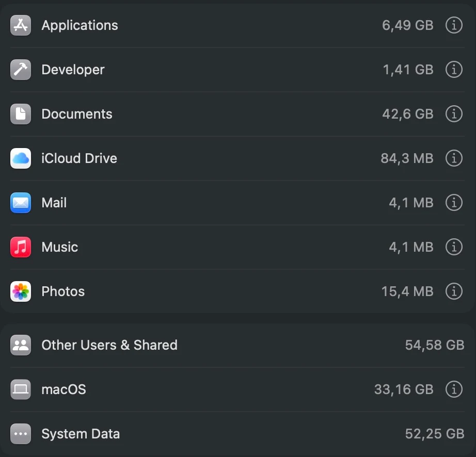Click the 6,49 GB Applications size
This screenshot has width=476, height=457.
pos(408,25)
